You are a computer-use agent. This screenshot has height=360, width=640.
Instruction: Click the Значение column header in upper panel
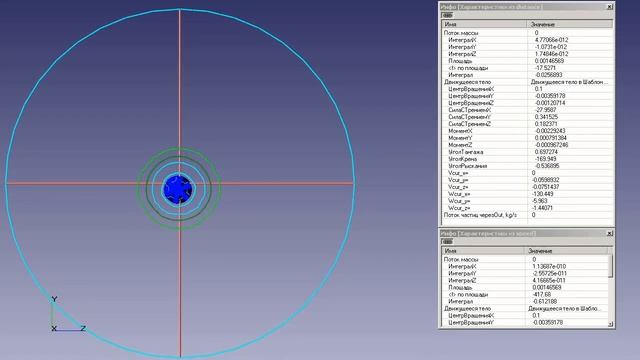(570, 24)
